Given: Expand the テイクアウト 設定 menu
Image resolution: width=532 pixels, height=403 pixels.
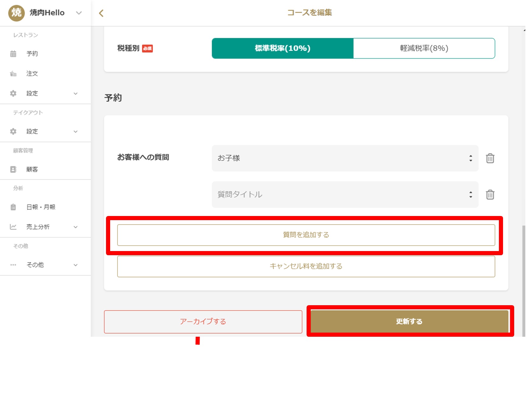Looking at the screenshot, I should [75, 132].
